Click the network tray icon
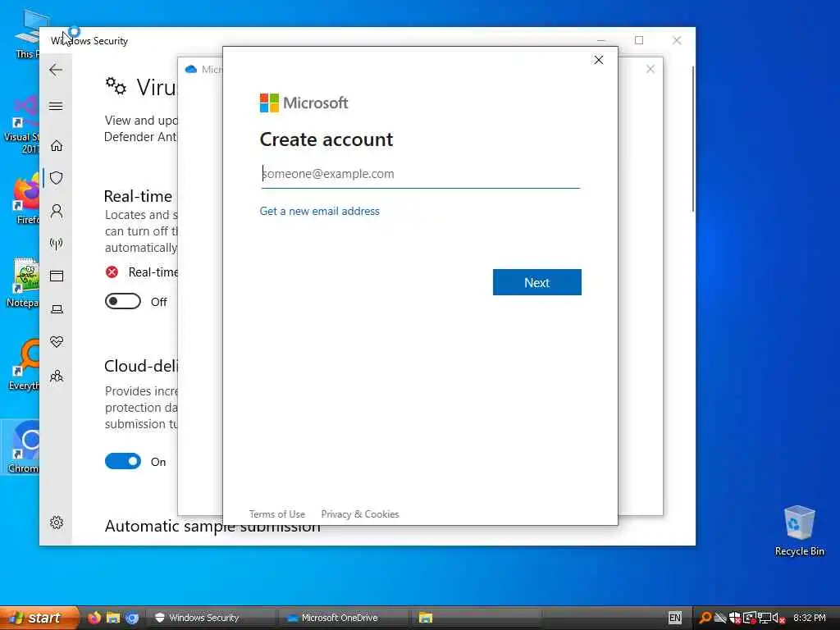Image resolution: width=840 pixels, height=630 pixels. click(765, 618)
